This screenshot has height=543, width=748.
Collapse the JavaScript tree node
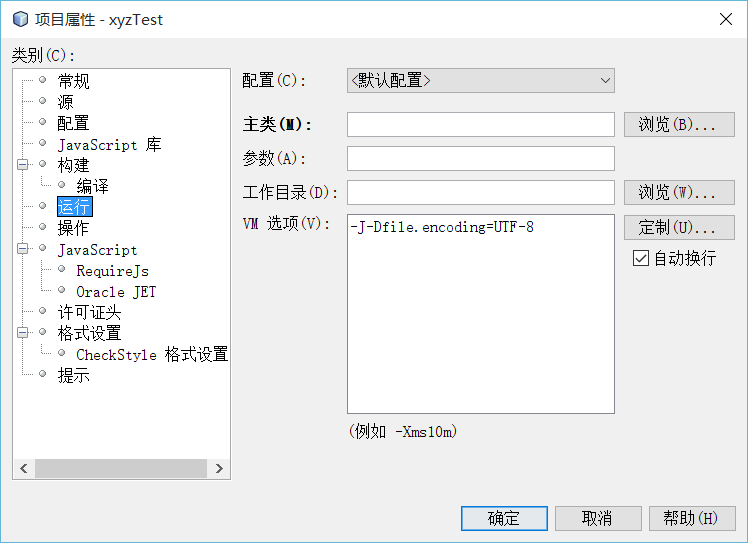click(x=21, y=249)
